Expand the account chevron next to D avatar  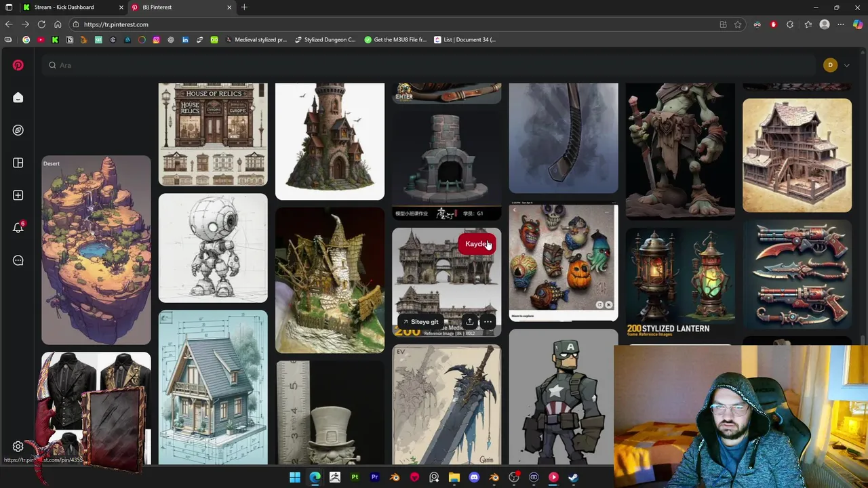(x=846, y=65)
